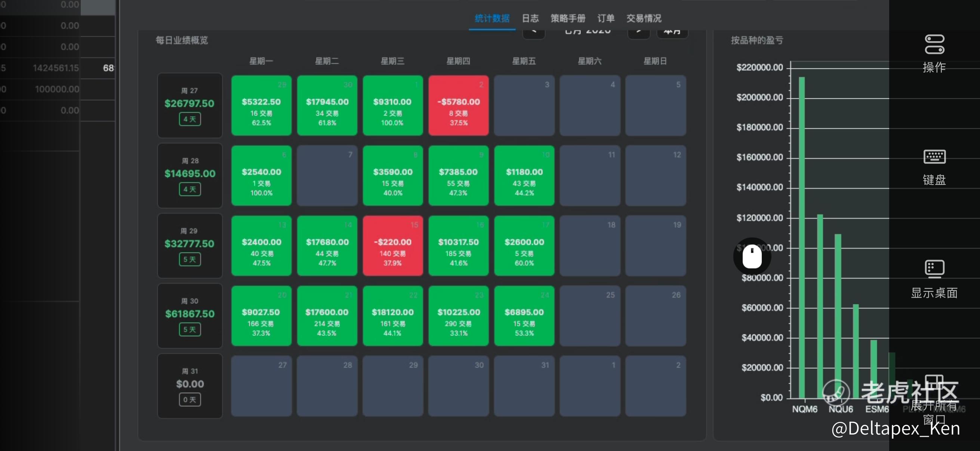The image size is (980, 451).
Task: Click the ESM6 axis label
Action: (x=877, y=409)
